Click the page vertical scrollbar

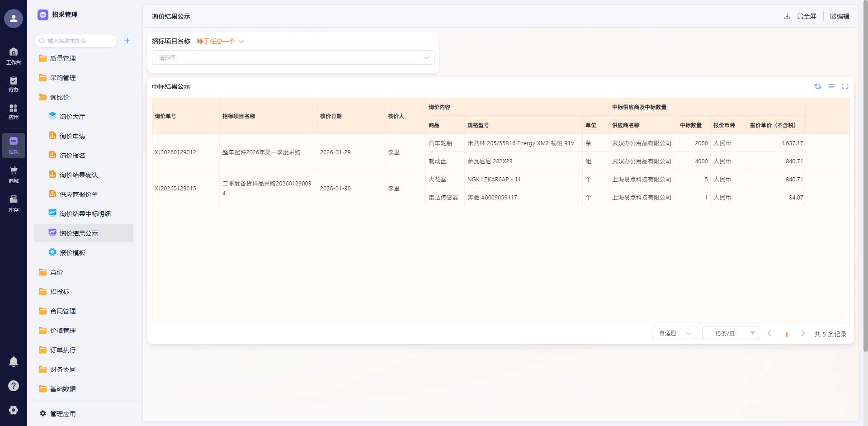click(x=865, y=176)
